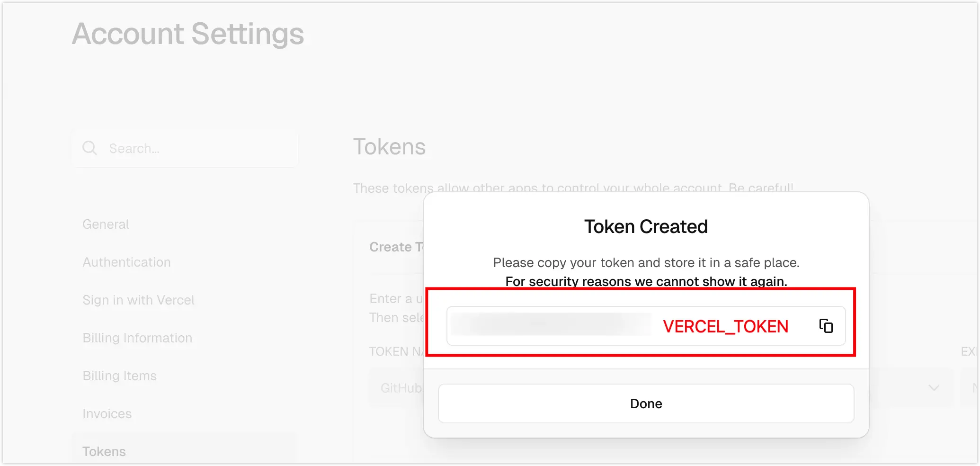View Invoices in the sidebar
Screen dimensions: 980x466
click(x=107, y=414)
